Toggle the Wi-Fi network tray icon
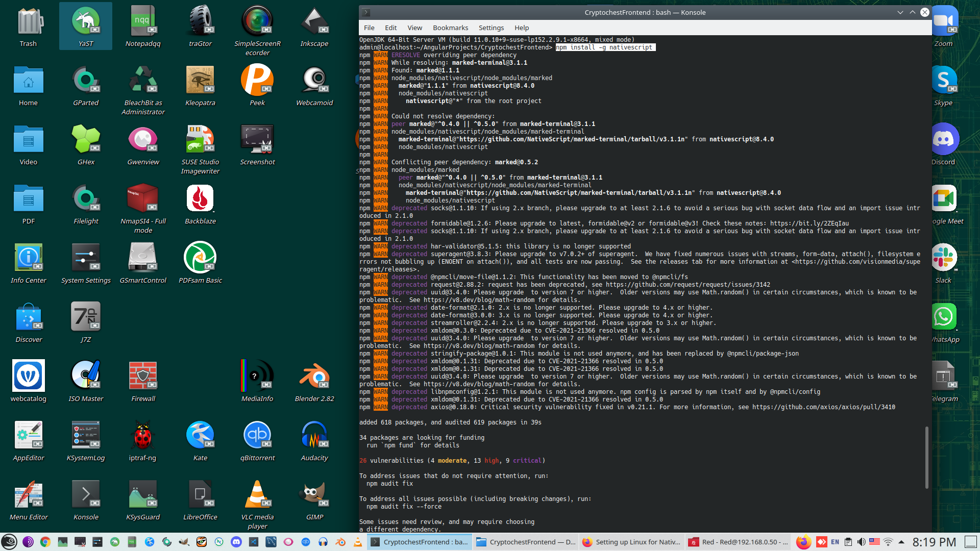This screenshot has width=980, height=551. coord(888,542)
